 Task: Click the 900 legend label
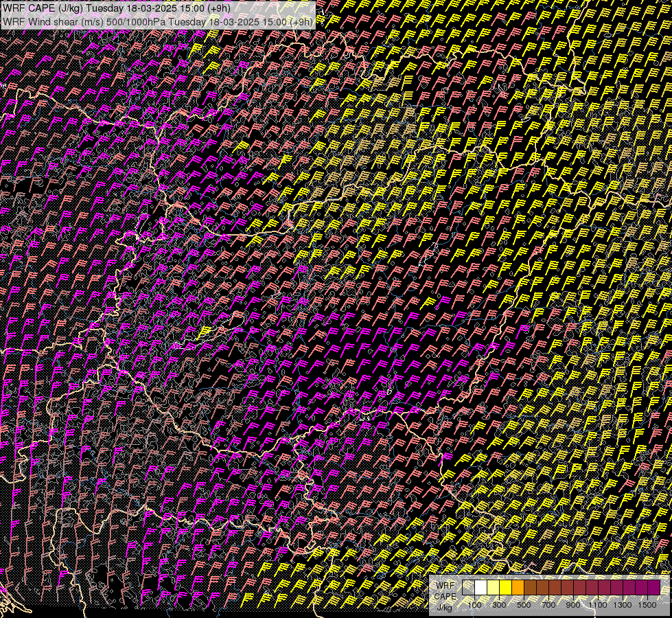[573, 605]
